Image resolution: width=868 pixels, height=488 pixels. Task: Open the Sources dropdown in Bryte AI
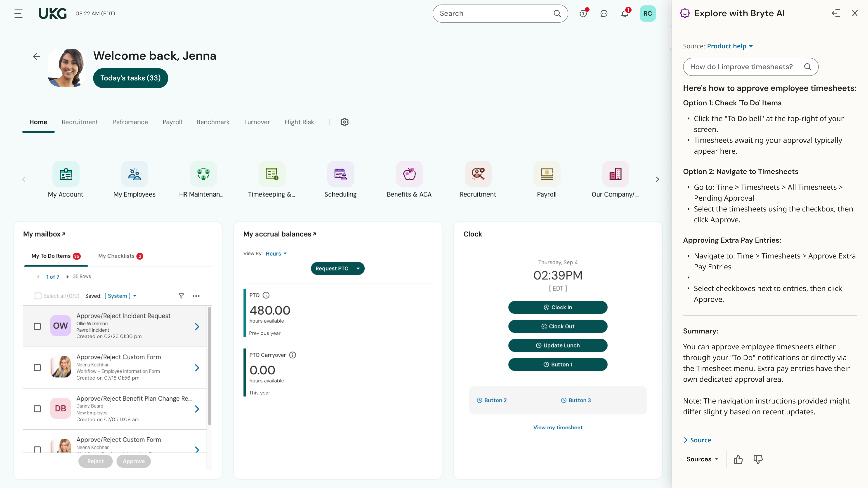pyautogui.click(x=702, y=459)
